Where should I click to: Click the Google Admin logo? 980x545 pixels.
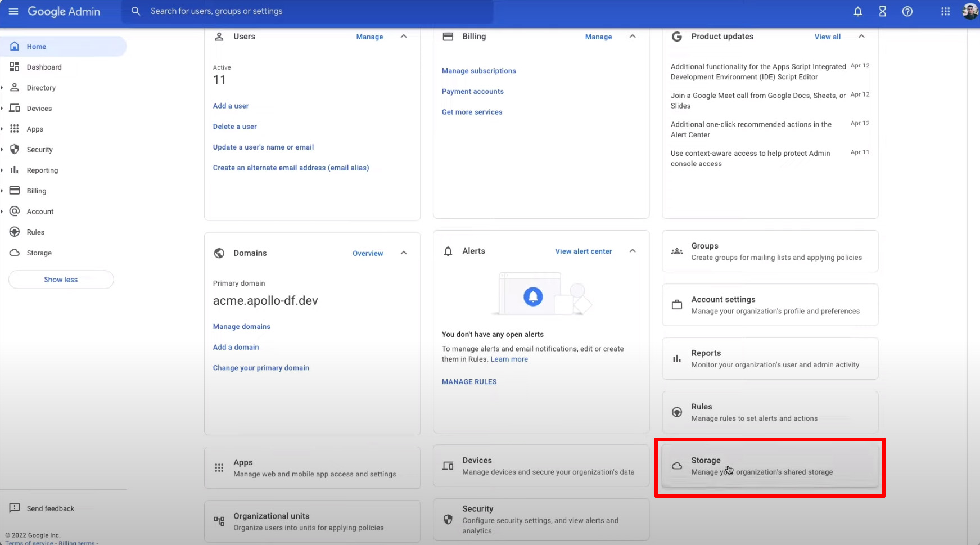(64, 11)
